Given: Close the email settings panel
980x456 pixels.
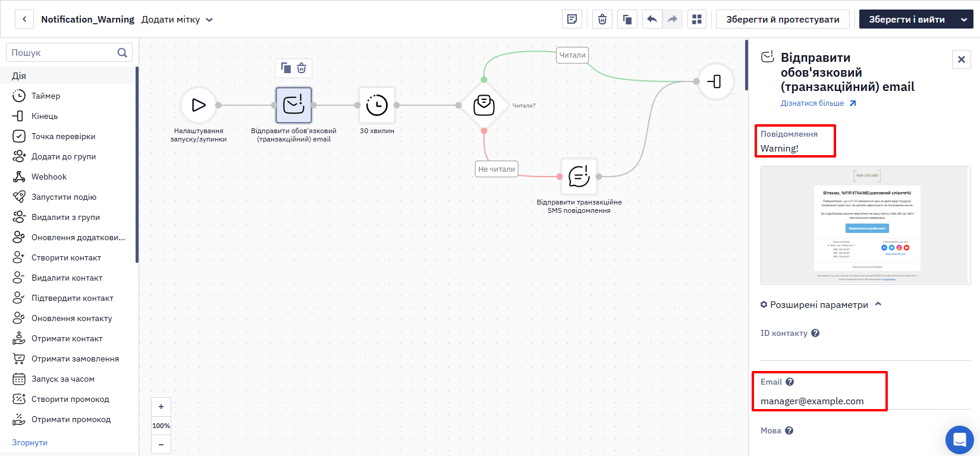Looking at the screenshot, I should [962, 59].
